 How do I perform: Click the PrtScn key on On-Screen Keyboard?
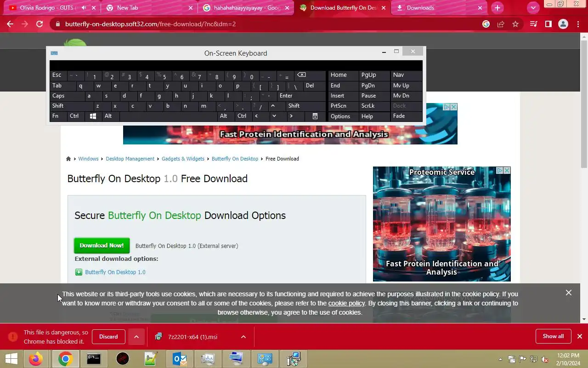(343, 106)
